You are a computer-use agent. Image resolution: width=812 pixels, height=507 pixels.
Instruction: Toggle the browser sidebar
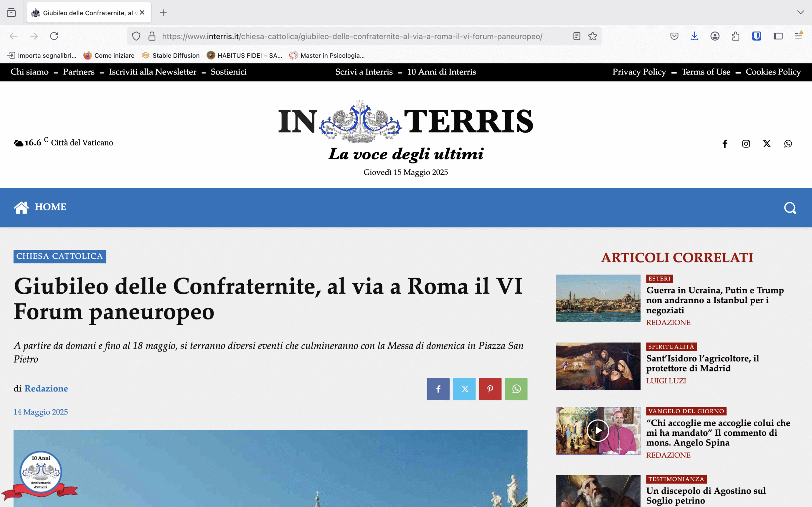pyautogui.click(x=778, y=36)
